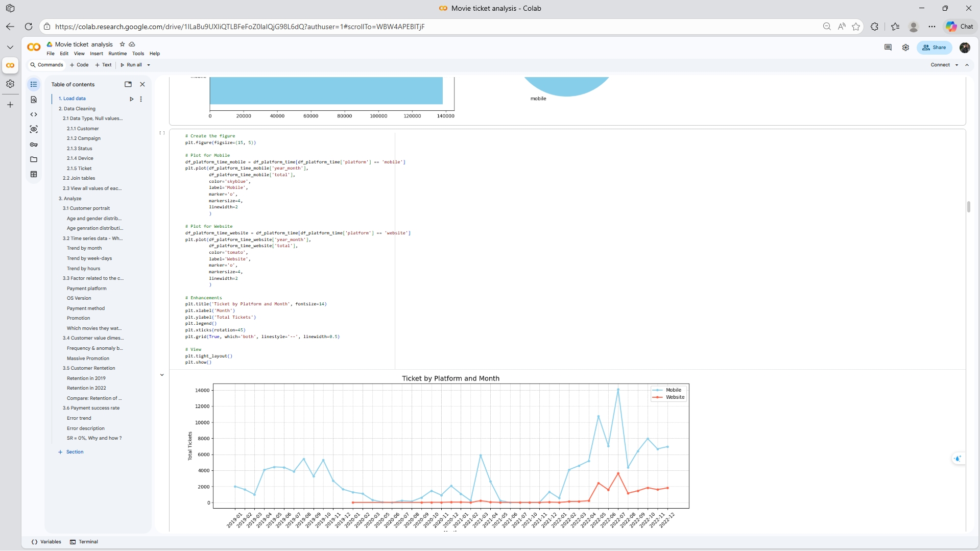Jump to the Trend by month section
The image size is (980, 551).
(x=84, y=248)
